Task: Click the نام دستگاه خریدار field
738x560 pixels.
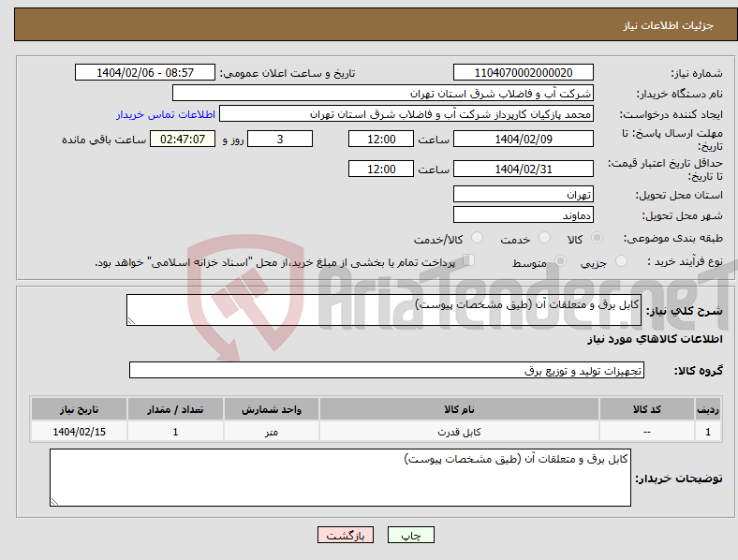Action: [383, 93]
